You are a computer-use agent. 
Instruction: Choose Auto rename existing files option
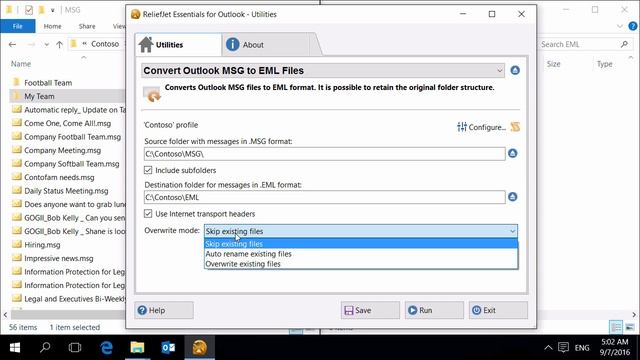click(361, 254)
